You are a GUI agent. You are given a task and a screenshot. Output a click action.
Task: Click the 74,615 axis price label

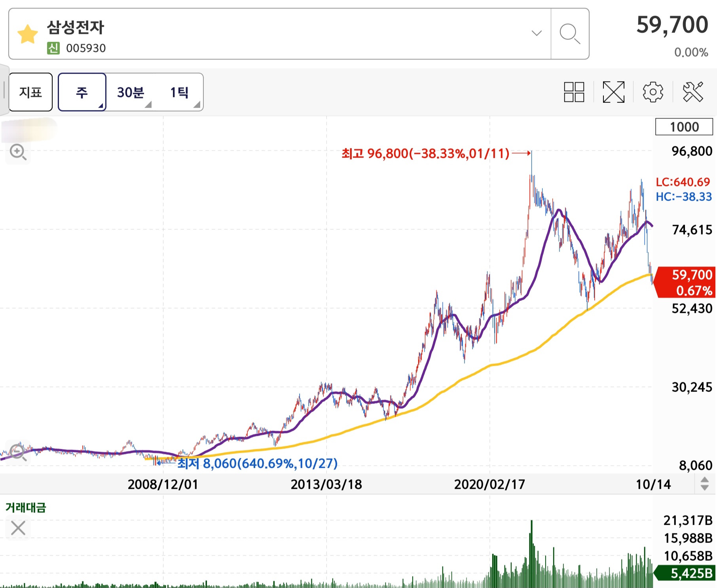(692, 230)
